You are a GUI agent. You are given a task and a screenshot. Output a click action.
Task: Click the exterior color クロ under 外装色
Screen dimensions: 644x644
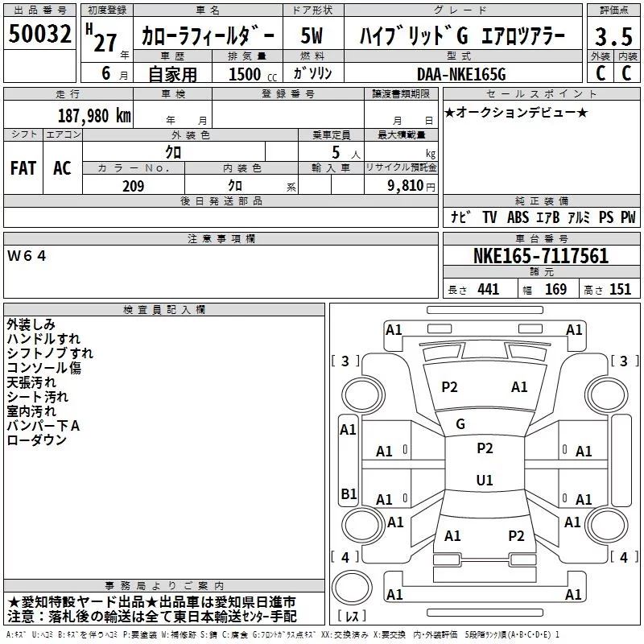(173, 152)
